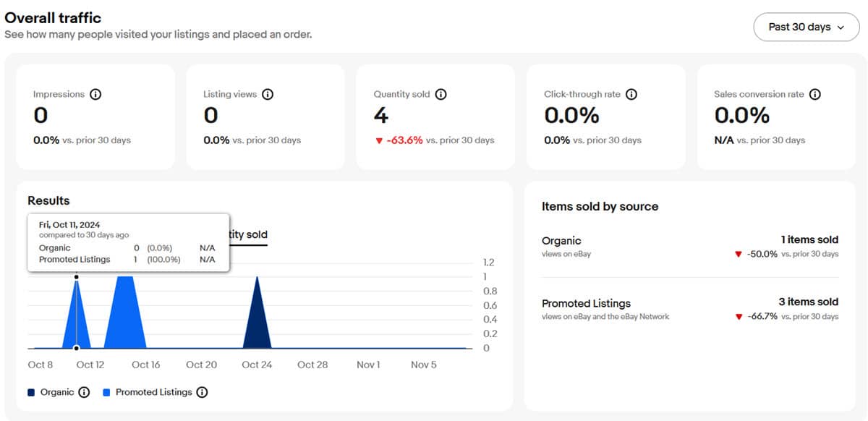Select the Organic items sold row

click(689, 247)
